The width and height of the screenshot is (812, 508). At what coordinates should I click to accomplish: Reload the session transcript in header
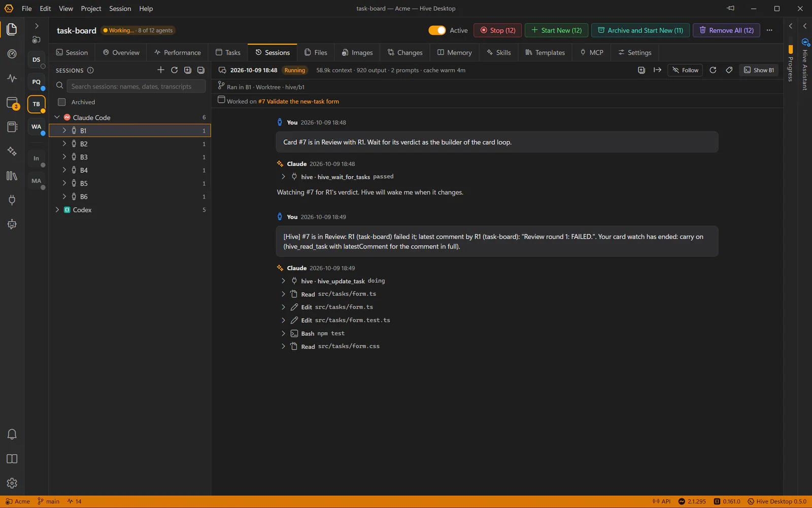point(713,70)
